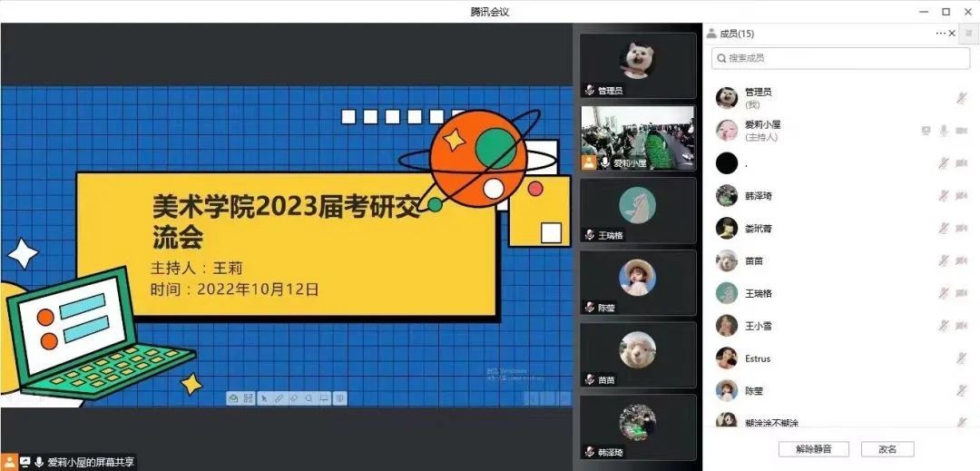Open the three-dot more menu in members panel

[940, 34]
